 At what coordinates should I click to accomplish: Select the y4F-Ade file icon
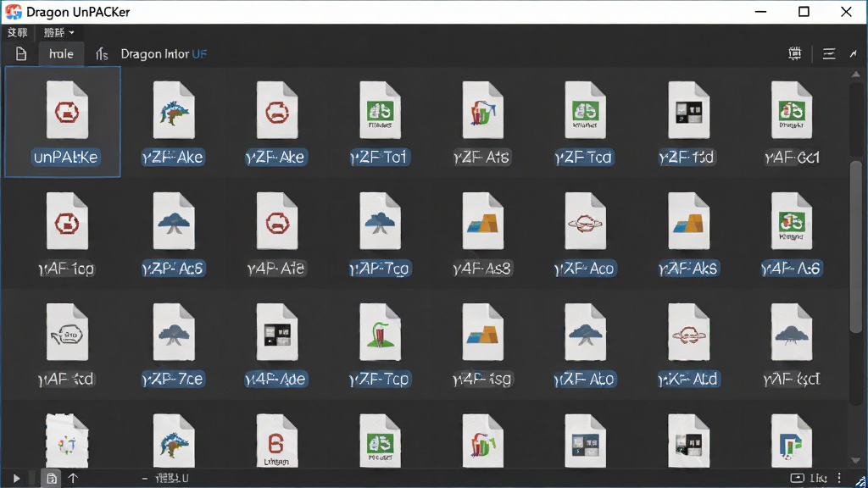click(277, 332)
